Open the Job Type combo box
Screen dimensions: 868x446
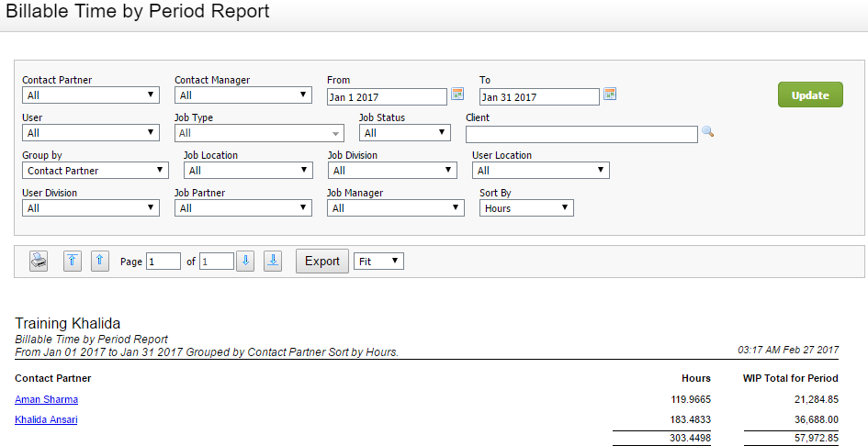point(259,133)
